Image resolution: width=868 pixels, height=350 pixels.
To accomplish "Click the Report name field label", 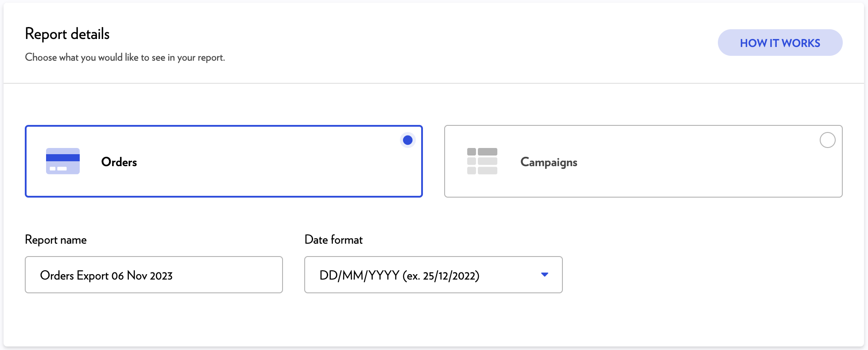I will point(56,240).
